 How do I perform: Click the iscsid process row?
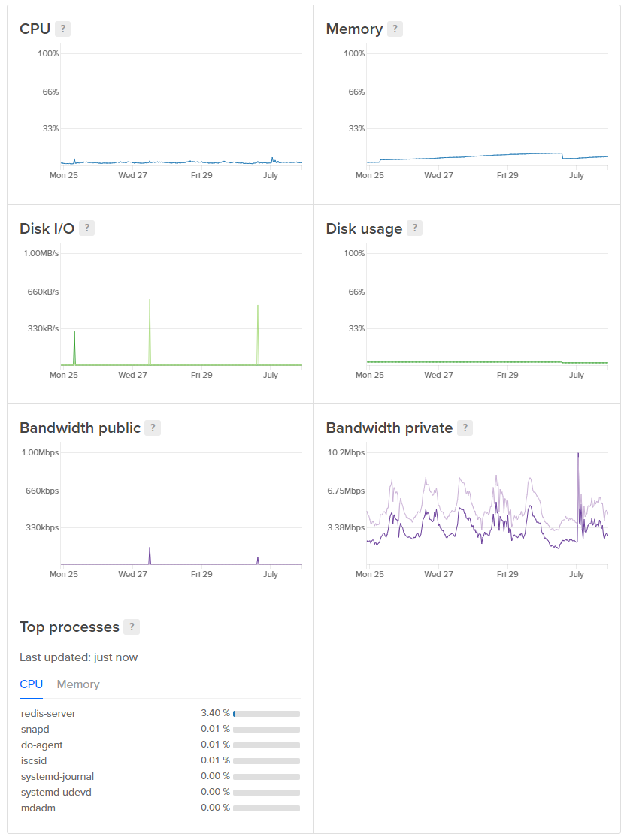tap(35, 760)
